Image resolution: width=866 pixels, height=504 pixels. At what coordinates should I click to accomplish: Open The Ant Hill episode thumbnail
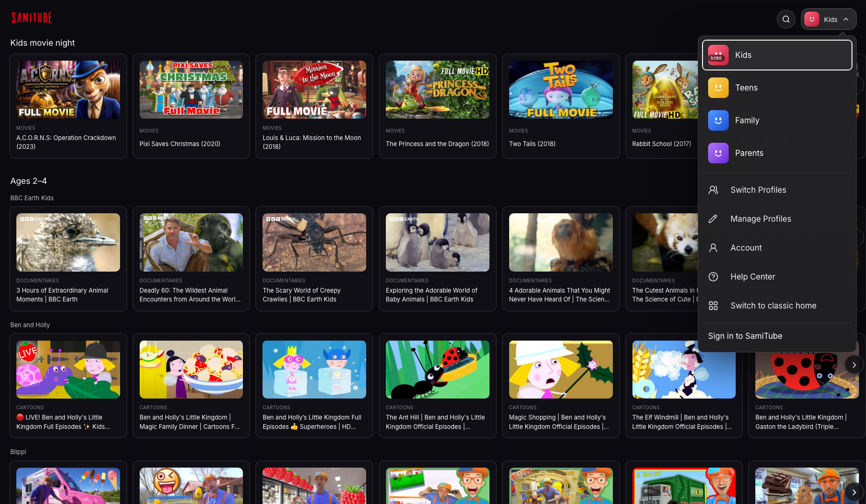click(438, 370)
